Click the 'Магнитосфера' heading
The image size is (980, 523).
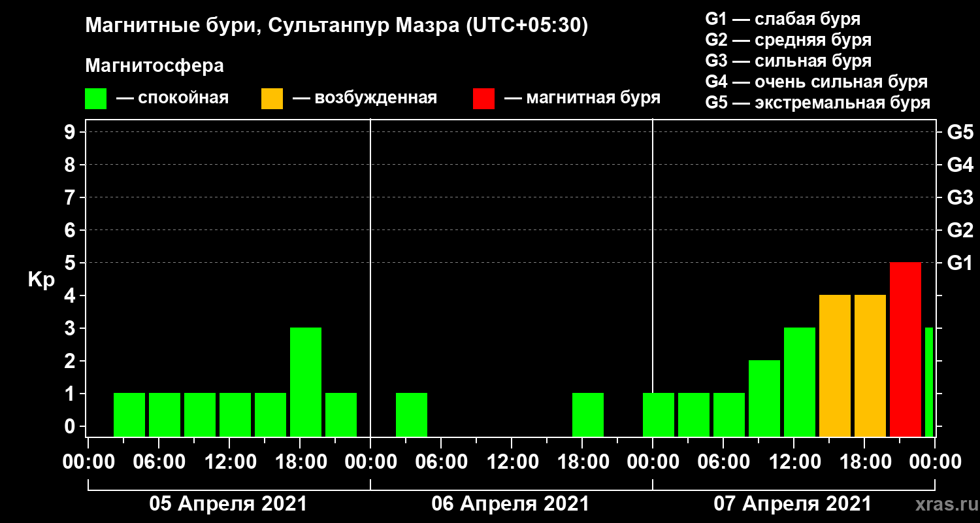click(x=154, y=66)
